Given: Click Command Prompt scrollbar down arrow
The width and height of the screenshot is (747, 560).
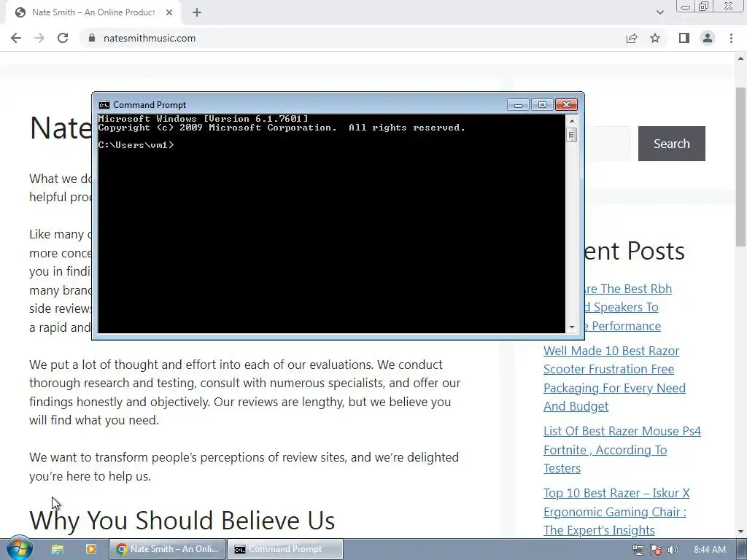Looking at the screenshot, I should click(572, 327).
